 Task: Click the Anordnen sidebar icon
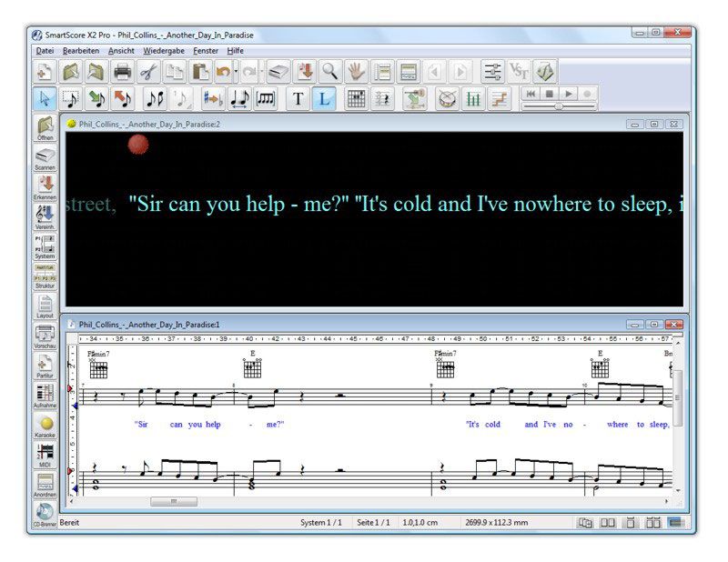(45, 486)
